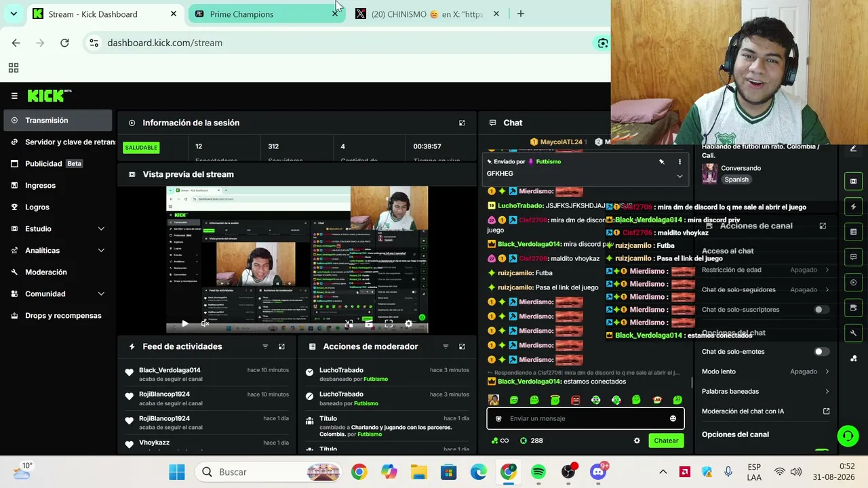Viewport: 868px width, 488px height.
Task: Open the emoji picker in chat
Action: click(x=673, y=418)
